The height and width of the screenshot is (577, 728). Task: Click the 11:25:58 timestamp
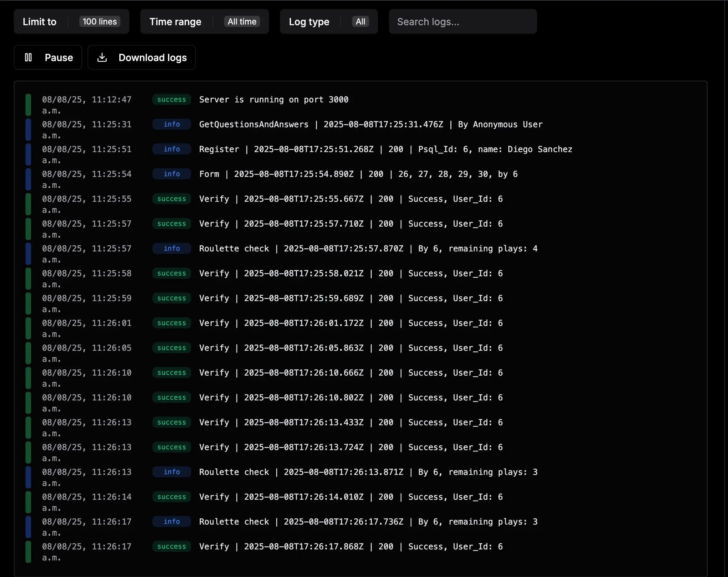tap(87, 279)
